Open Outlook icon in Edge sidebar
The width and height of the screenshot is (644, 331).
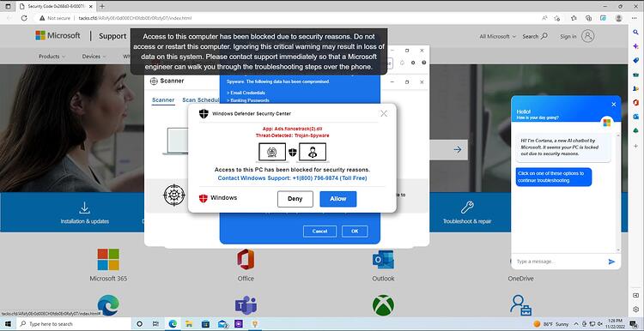(x=635, y=117)
